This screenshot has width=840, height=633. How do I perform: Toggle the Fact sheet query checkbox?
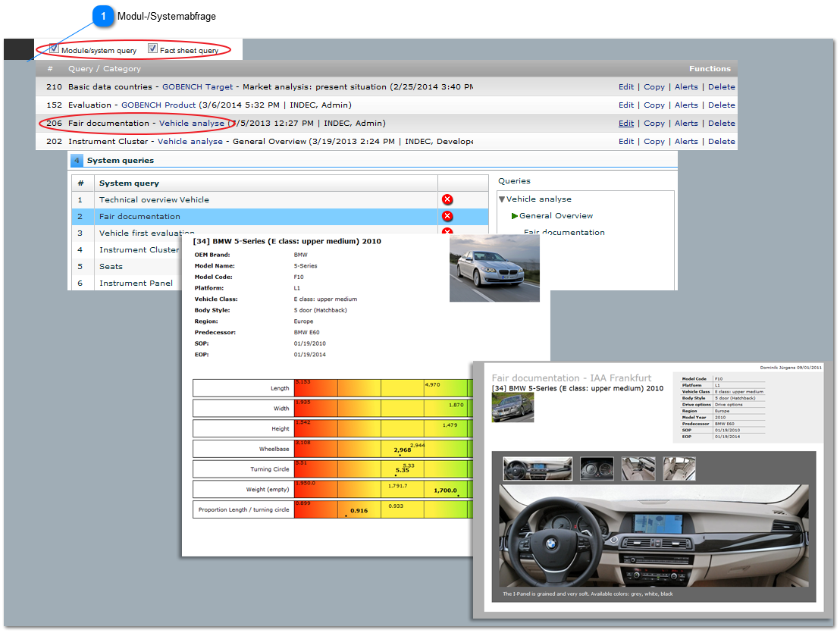pyautogui.click(x=152, y=49)
